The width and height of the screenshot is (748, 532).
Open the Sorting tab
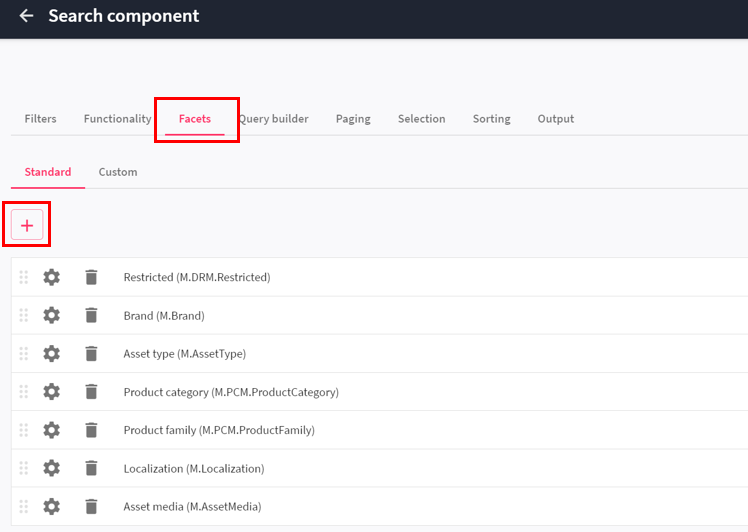[x=491, y=119]
